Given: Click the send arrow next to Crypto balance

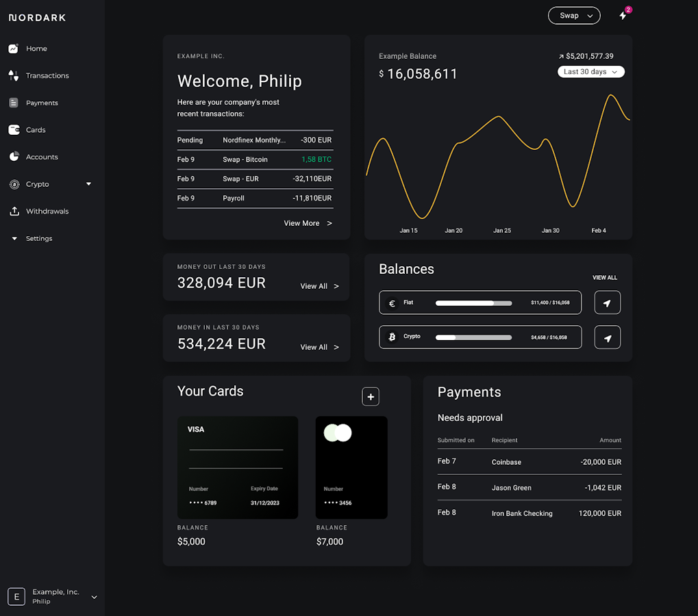Looking at the screenshot, I should (x=607, y=337).
